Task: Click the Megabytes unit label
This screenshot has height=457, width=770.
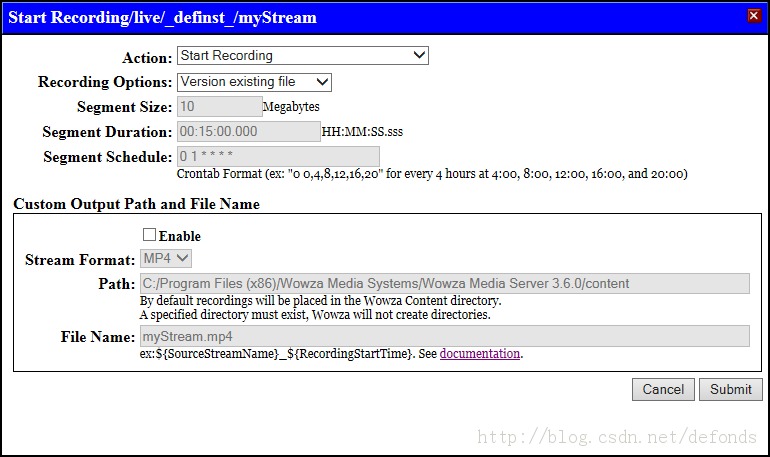Action: [291, 107]
